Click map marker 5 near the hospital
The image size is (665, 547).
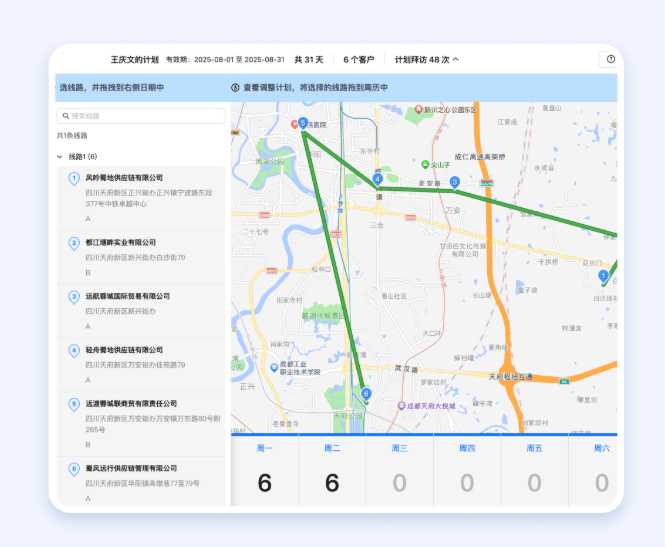coord(303,123)
